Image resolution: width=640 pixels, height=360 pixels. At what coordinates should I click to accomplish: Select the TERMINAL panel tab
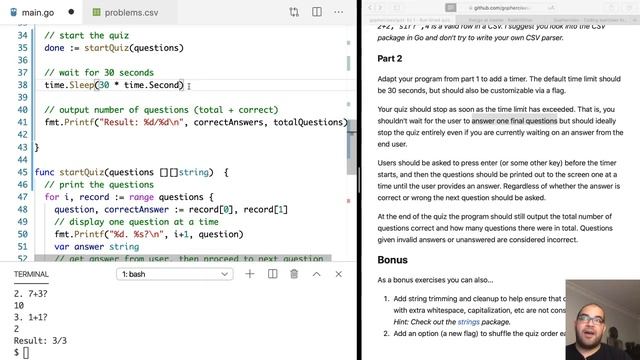pos(31,274)
